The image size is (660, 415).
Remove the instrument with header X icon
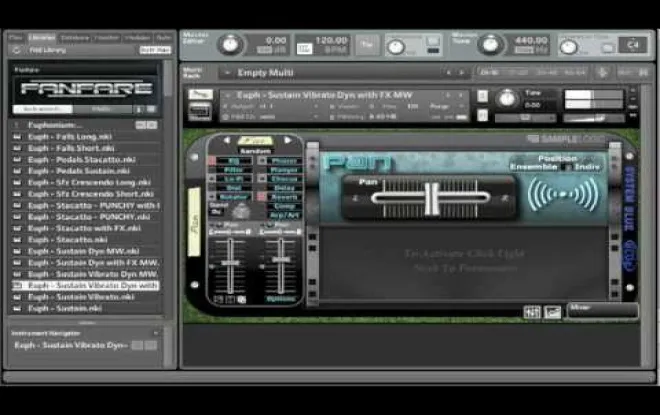(x=633, y=90)
